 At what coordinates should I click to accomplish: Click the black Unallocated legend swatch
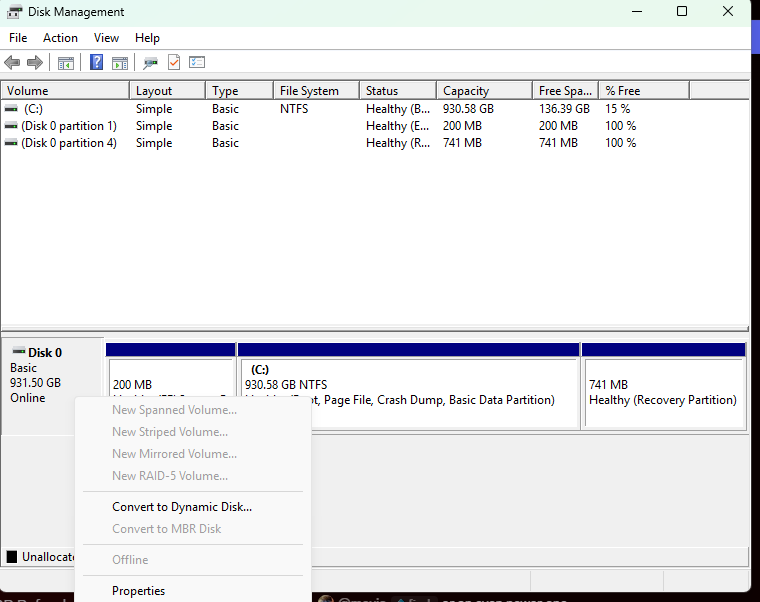(x=12, y=556)
